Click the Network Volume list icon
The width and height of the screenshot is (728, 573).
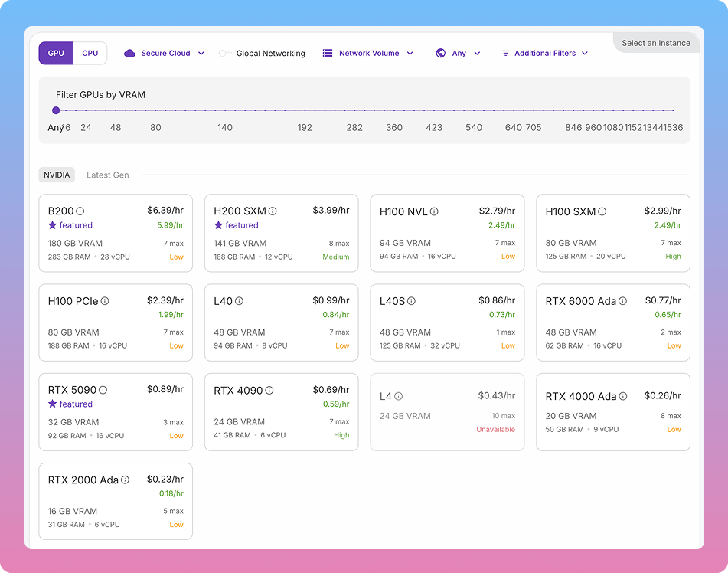click(x=328, y=53)
